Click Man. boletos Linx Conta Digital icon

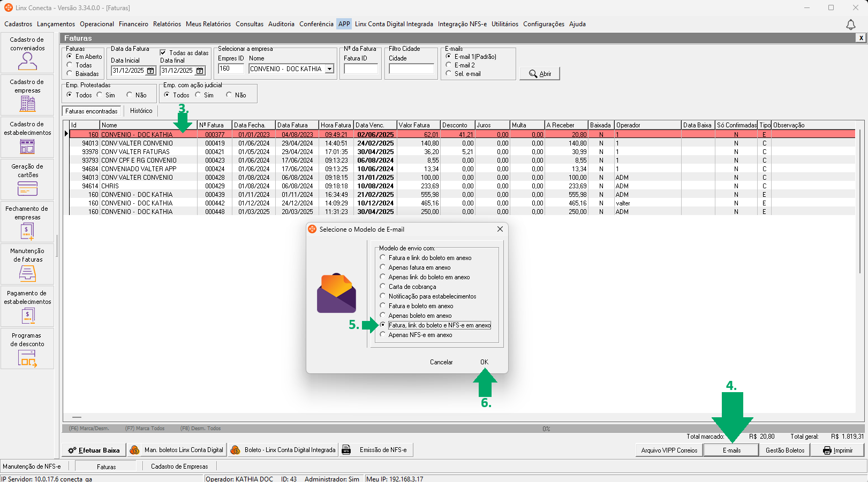coord(135,450)
